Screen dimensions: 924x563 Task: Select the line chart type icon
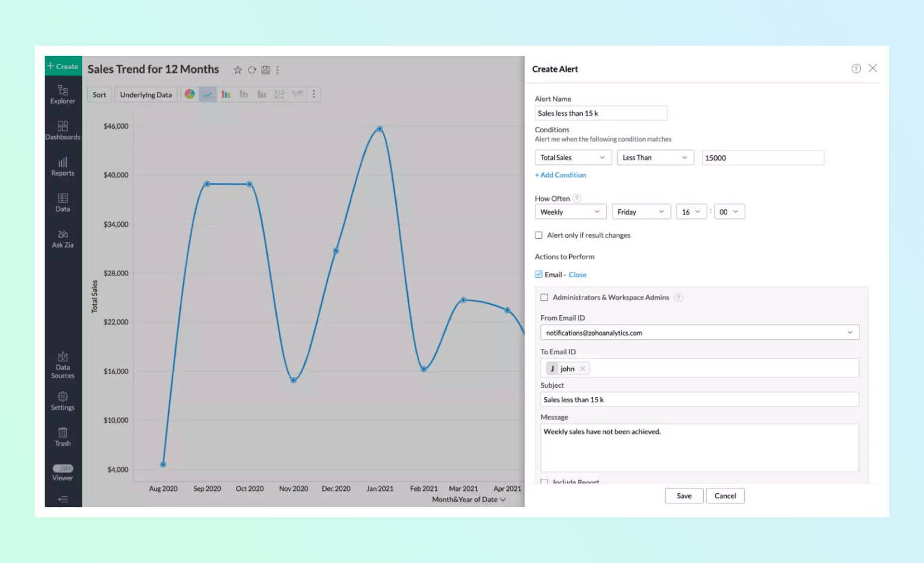(208, 94)
